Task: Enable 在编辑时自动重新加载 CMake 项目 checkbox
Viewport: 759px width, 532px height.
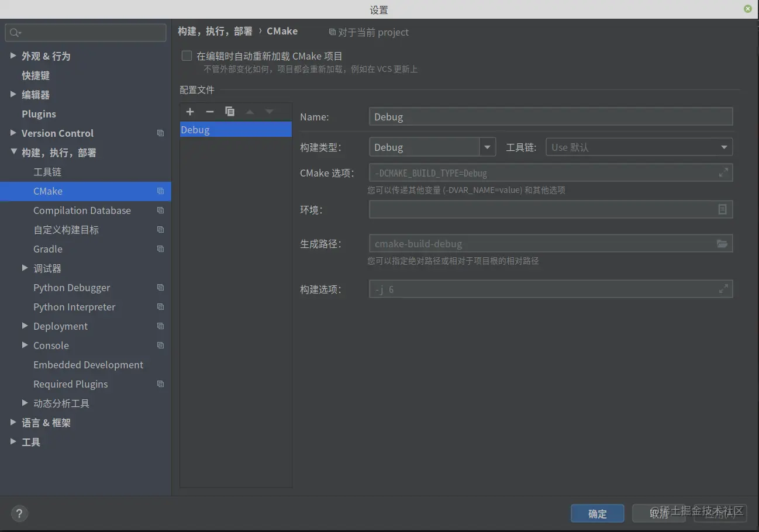Action: click(187, 56)
